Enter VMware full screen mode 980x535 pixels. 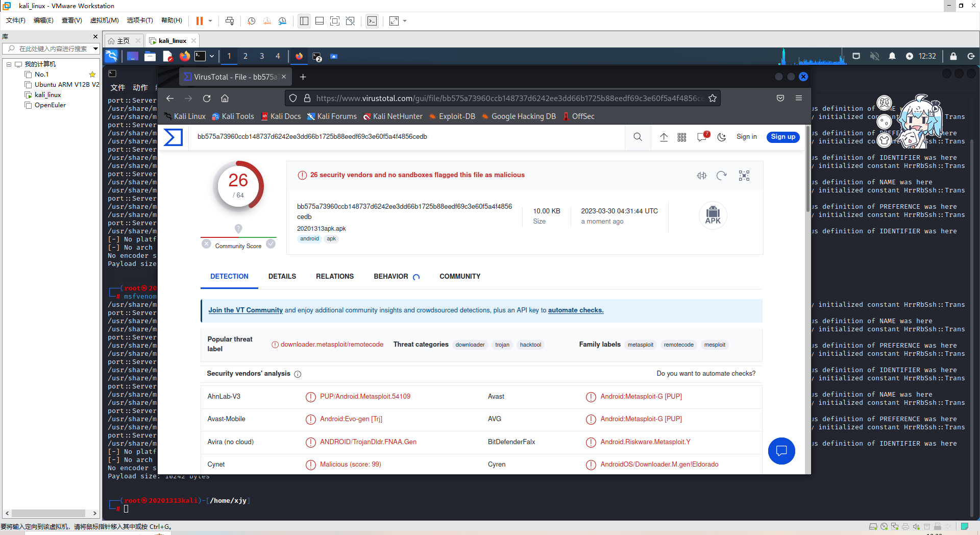tap(335, 21)
